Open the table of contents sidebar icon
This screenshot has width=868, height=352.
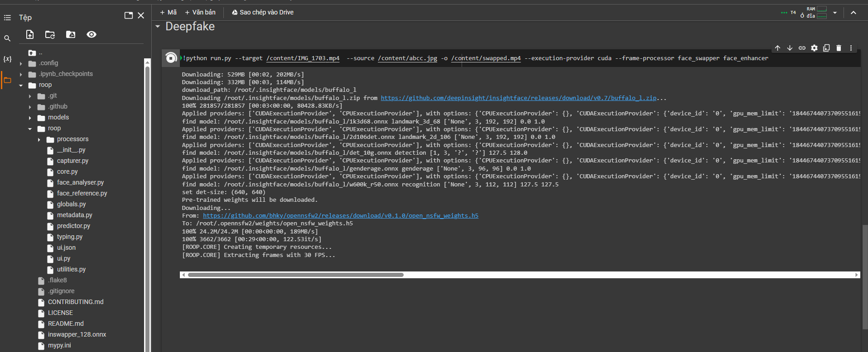7,18
